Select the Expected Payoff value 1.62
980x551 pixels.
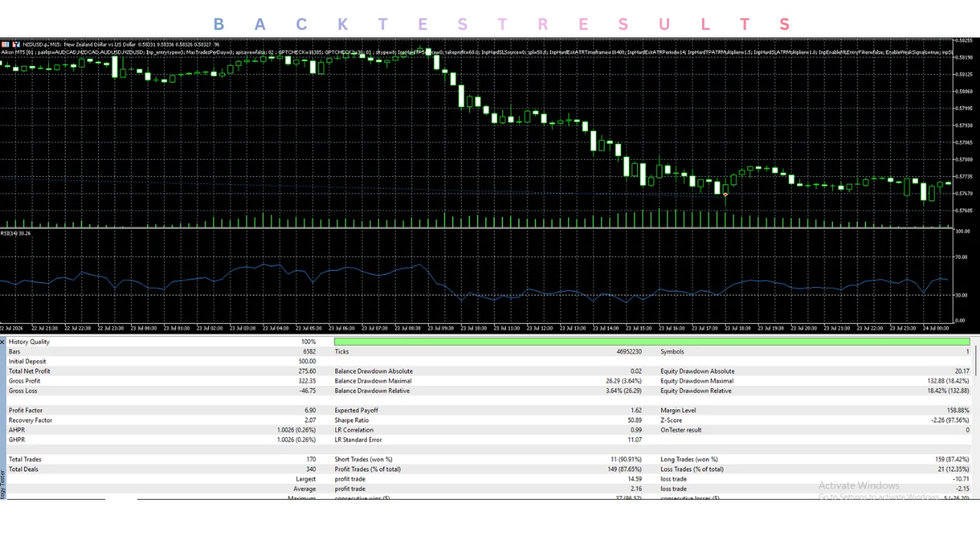[x=635, y=410]
